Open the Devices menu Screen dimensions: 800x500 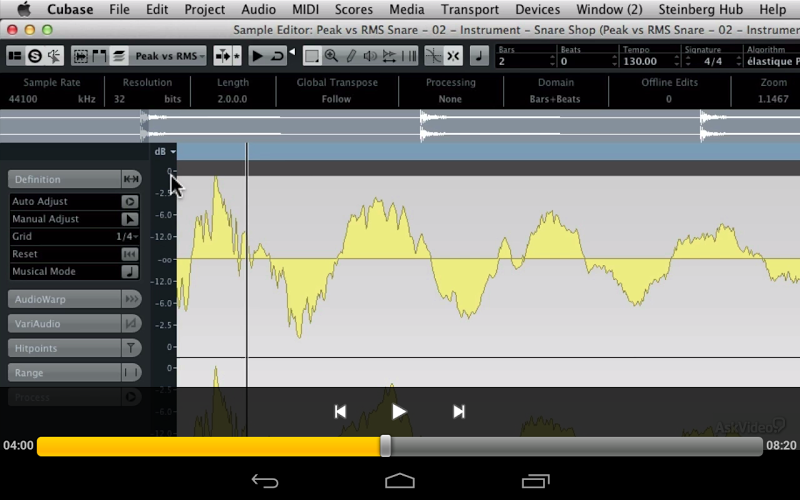click(538, 9)
